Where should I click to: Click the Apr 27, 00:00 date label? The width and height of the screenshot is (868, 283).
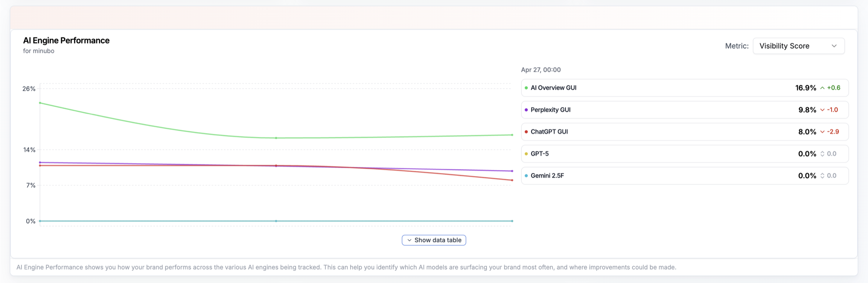coord(541,70)
